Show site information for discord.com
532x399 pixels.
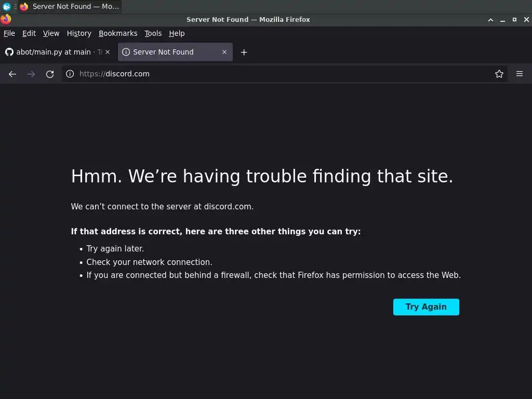click(70, 74)
